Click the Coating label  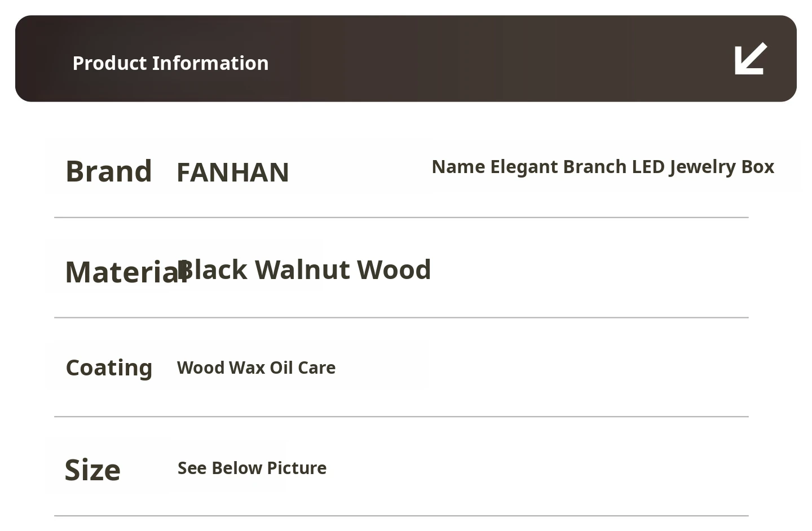[109, 368]
